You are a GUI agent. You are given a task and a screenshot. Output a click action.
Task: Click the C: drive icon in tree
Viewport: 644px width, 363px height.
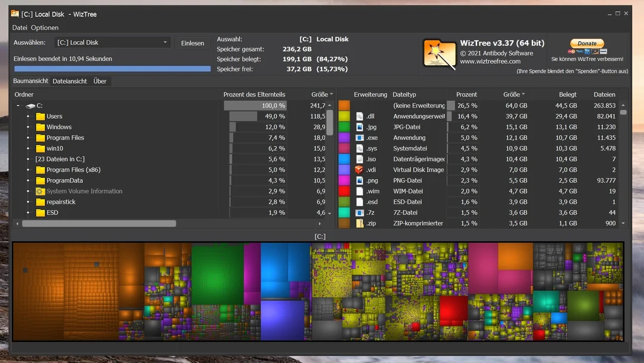tap(30, 106)
